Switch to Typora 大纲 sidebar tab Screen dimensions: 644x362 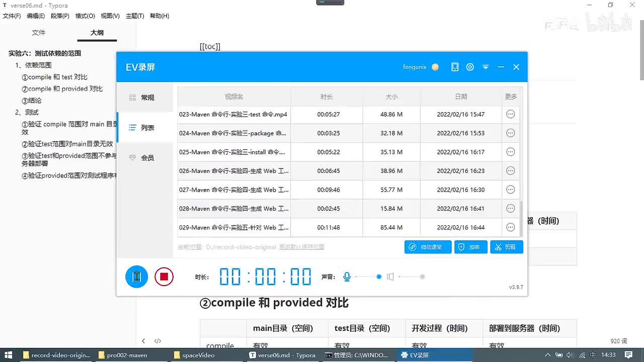point(97,33)
